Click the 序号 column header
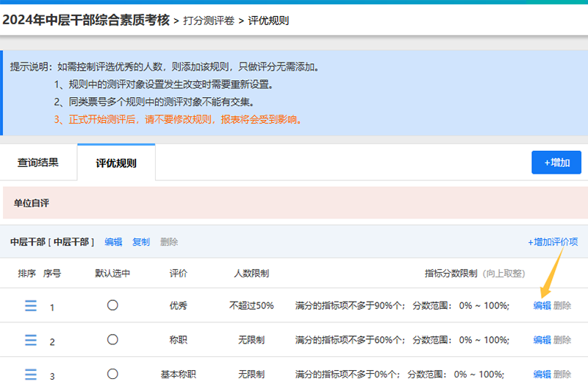The width and height of the screenshot is (588, 387). (51, 273)
